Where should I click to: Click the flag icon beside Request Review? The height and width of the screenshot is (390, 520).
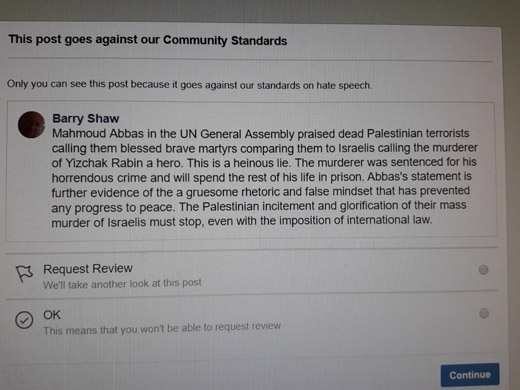(24, 274)
